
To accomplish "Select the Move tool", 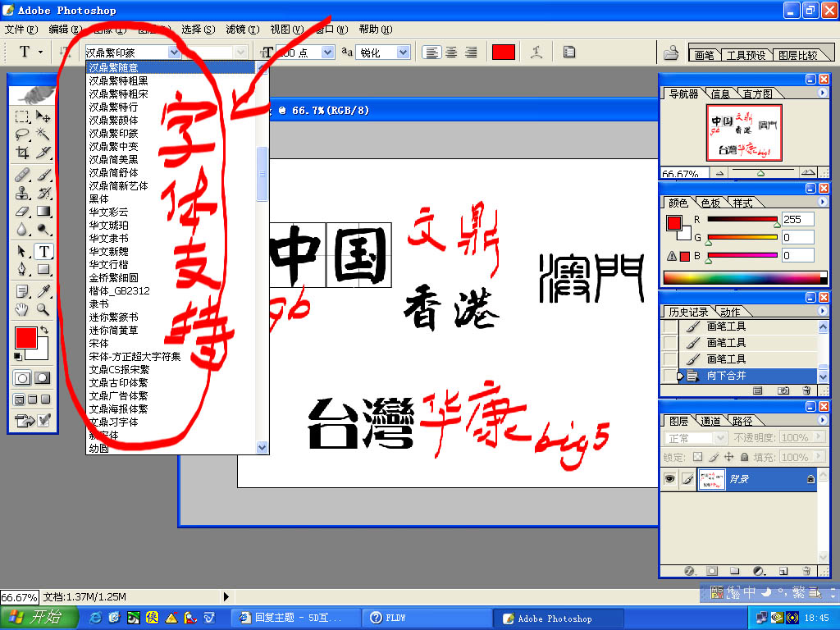I will [x=43, y=116].
